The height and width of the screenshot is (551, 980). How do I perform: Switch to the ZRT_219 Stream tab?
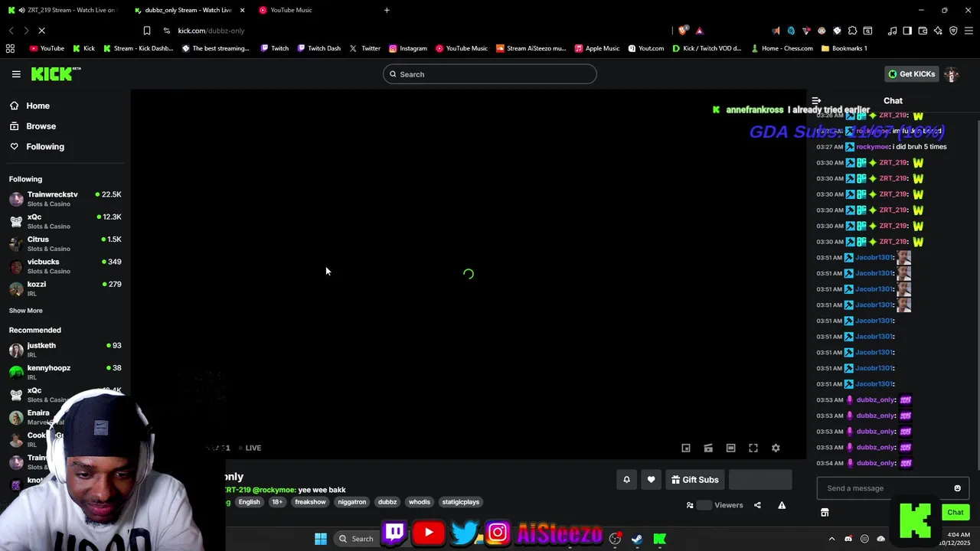[x=64, y=10]
